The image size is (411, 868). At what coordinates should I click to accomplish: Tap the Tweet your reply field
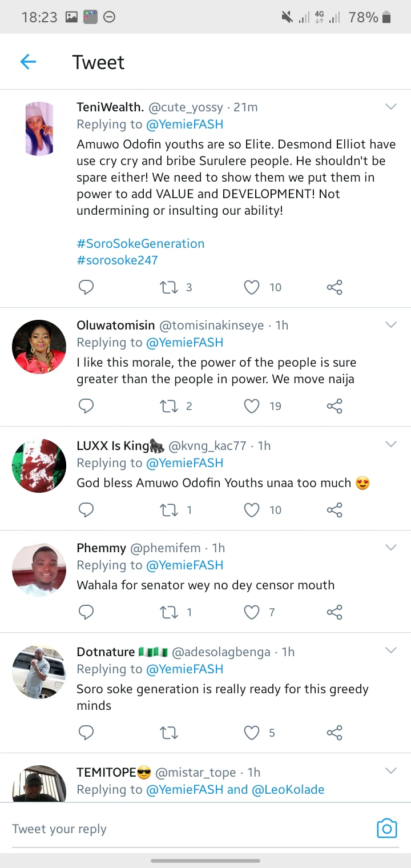click(183, 829)
